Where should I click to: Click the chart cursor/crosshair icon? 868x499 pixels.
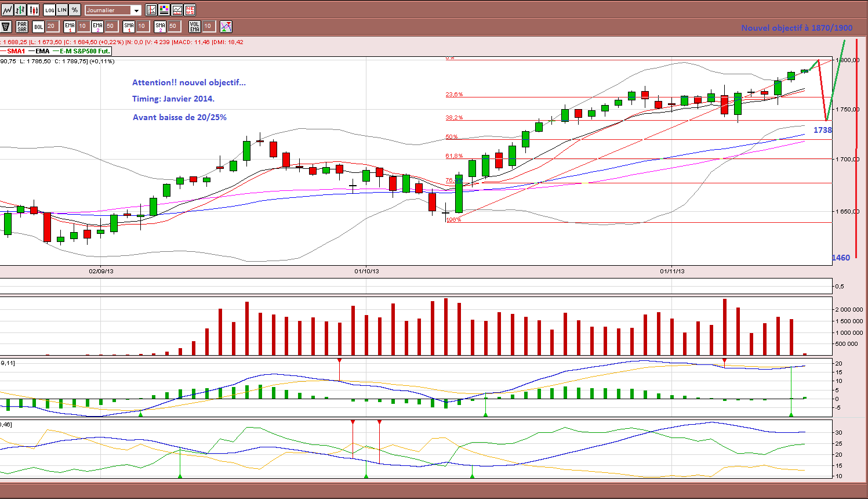(x=151, y=10)
